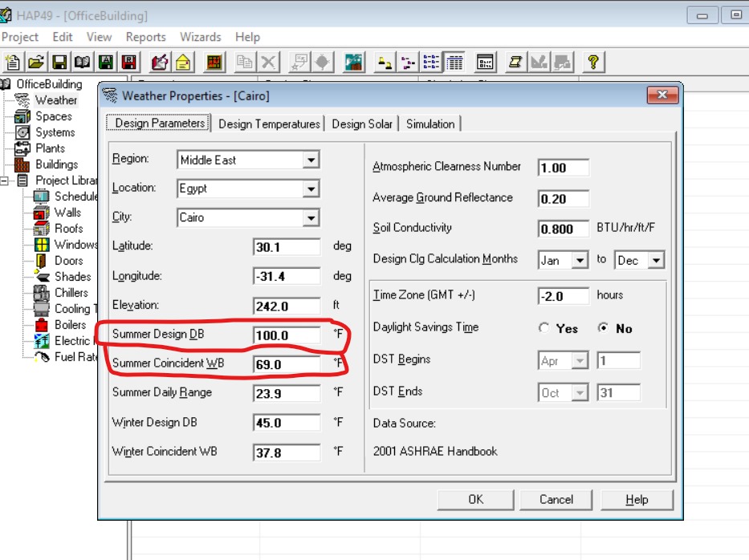Open the Reports menu

145,37
